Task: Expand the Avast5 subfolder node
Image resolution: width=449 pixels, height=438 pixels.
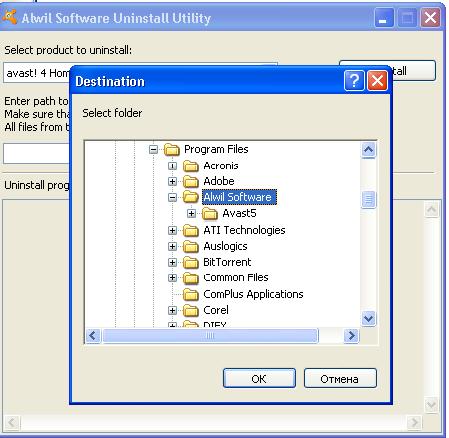Action: pyautogui.click(x=191, y=213)
